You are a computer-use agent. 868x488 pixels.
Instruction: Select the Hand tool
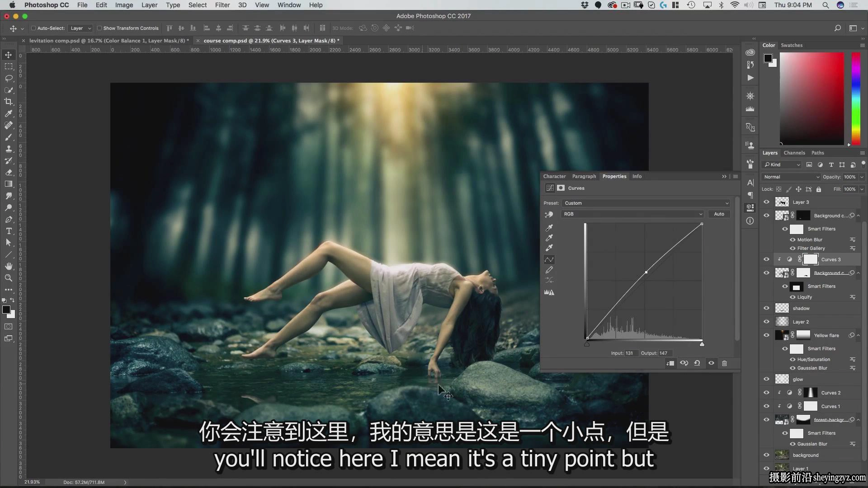9,266
